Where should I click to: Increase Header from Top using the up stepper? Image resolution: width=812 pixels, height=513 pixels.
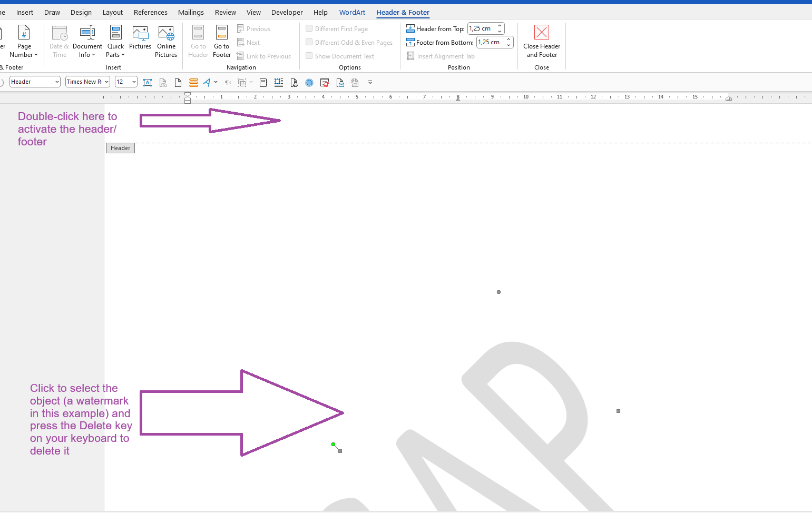[x=499, y=25]
